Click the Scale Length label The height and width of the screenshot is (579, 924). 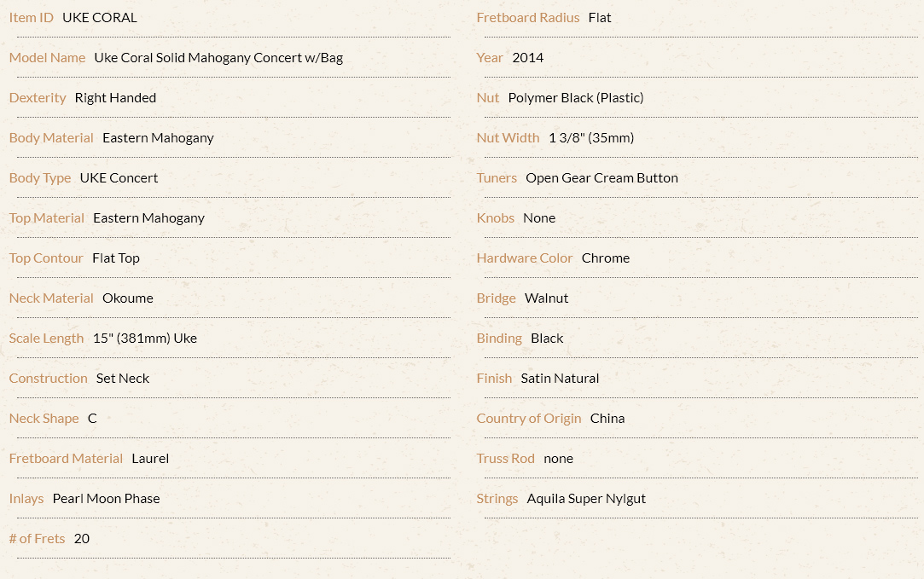coord(47,338)
